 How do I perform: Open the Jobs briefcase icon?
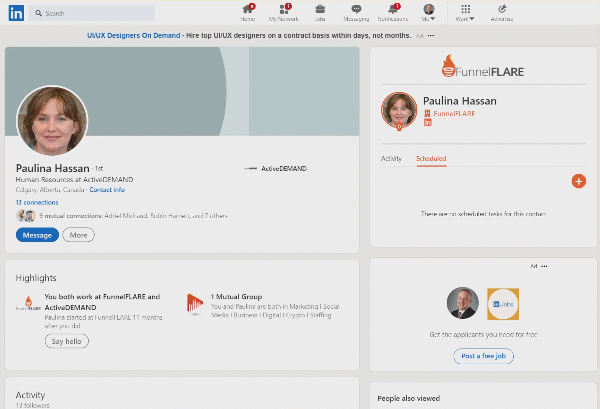(x=320, y=13)
